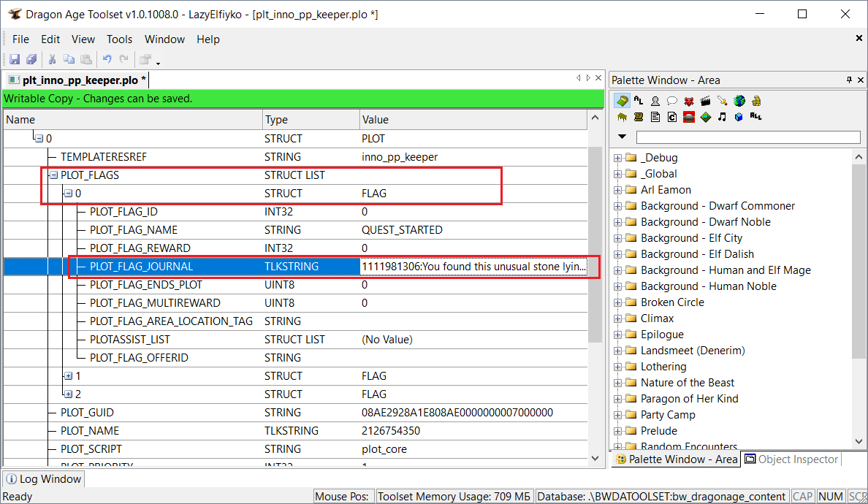The width and height of the screenshot is (868, 504).
Task: Open the Log Window tab
Action: coord(44,479)
